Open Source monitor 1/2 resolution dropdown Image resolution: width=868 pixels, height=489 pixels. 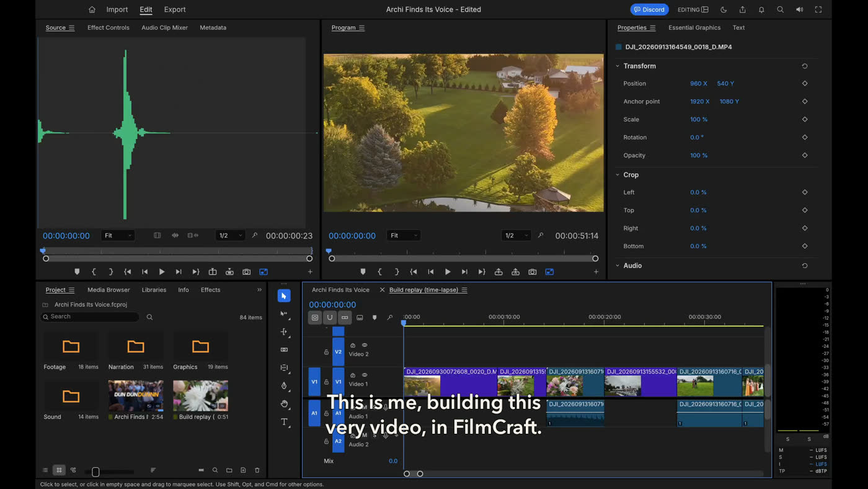(230, 236)
